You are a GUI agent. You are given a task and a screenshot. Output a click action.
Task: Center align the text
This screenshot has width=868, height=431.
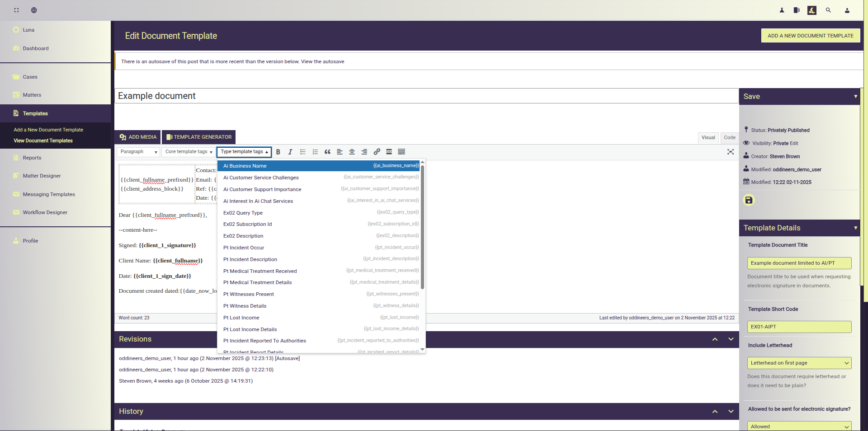coord(352,152)
